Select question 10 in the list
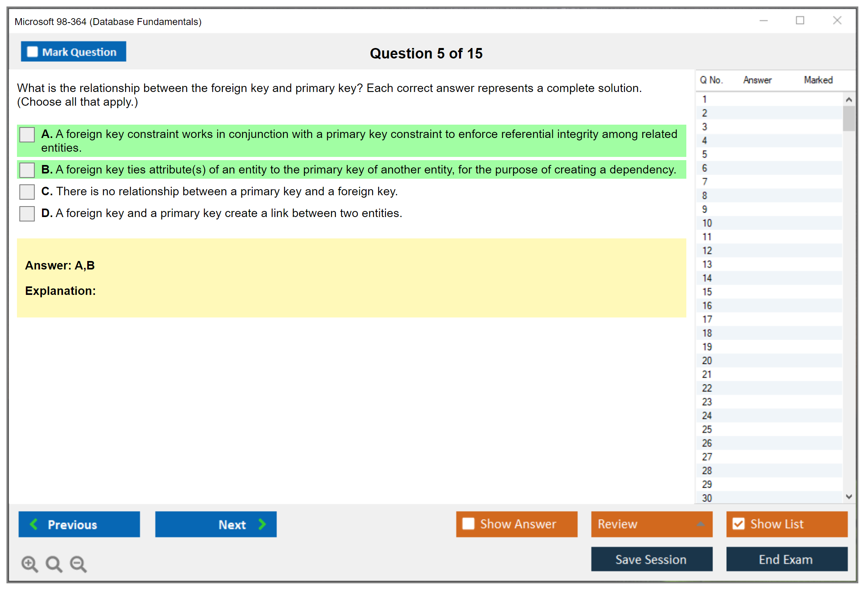The image size is (868, 593). [707, 223]
